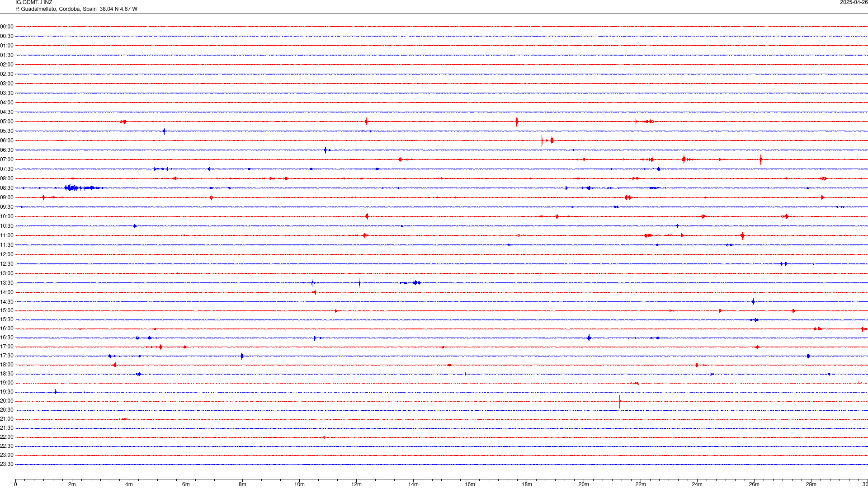Screen dimensions: 868x488
Task: Select the 06:30 trace time label
Action: (7, 150)
